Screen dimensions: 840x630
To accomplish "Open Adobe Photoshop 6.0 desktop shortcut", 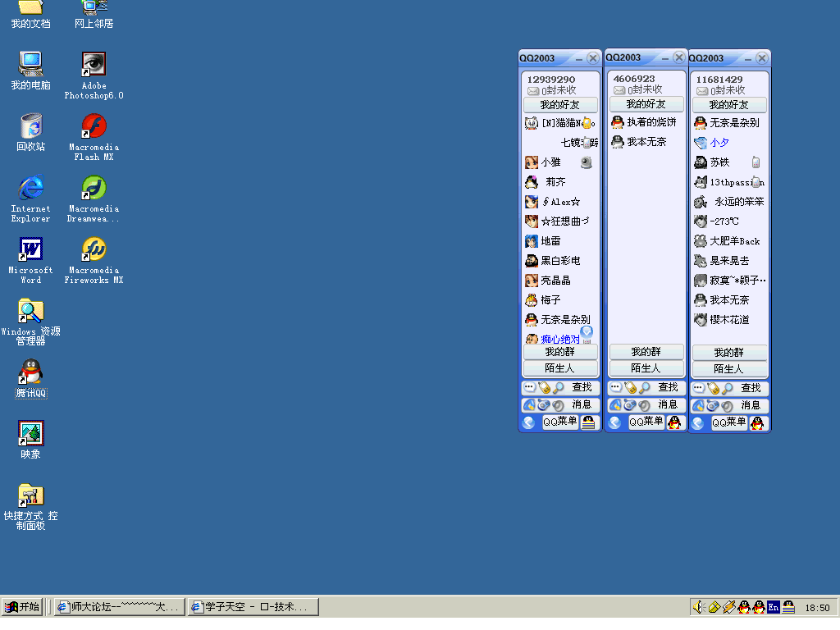I will point(94,65).
